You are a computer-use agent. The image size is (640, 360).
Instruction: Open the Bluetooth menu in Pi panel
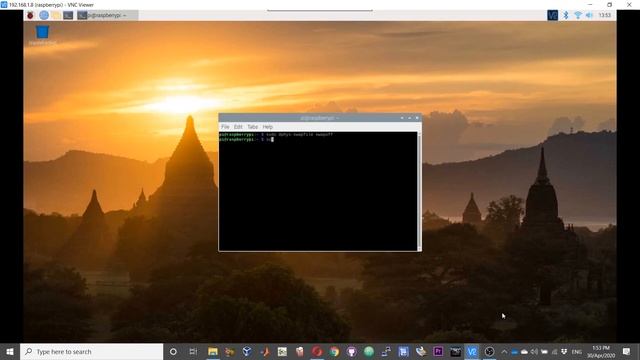coord(566,16)
